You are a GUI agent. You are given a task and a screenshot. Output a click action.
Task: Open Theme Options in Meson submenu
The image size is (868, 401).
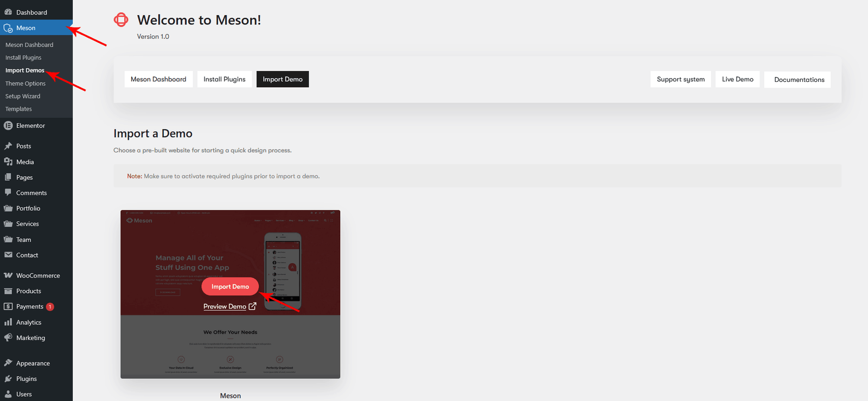(x=25, y=83)
